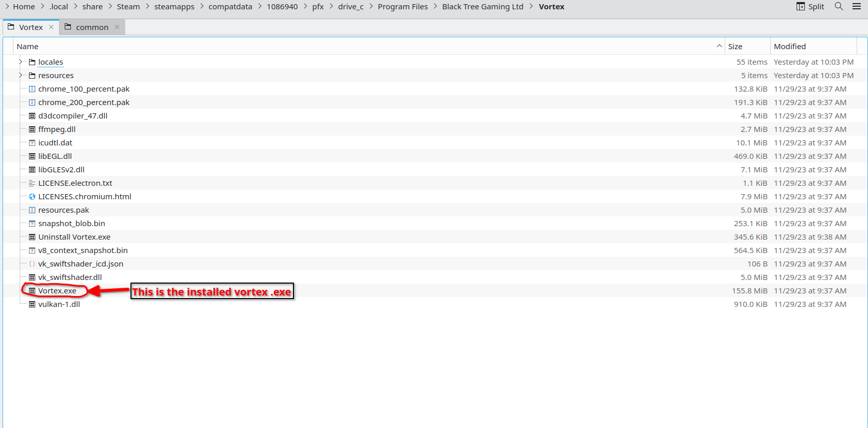
Task: Navigate to .local in the breadcrumb
Action: (x=58, y=7)
